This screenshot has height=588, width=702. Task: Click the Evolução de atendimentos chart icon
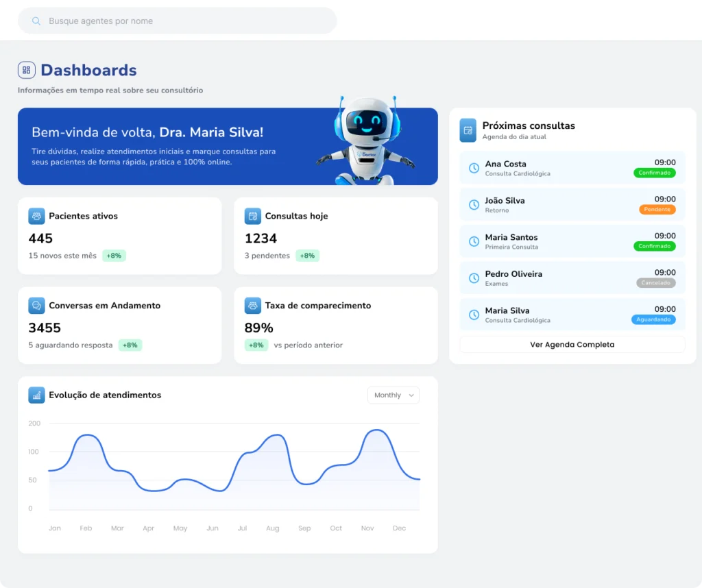click(x=36, y=395)
